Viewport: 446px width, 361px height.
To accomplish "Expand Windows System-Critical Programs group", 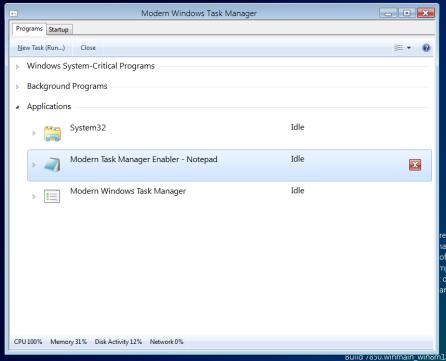I will coord(17,67).
